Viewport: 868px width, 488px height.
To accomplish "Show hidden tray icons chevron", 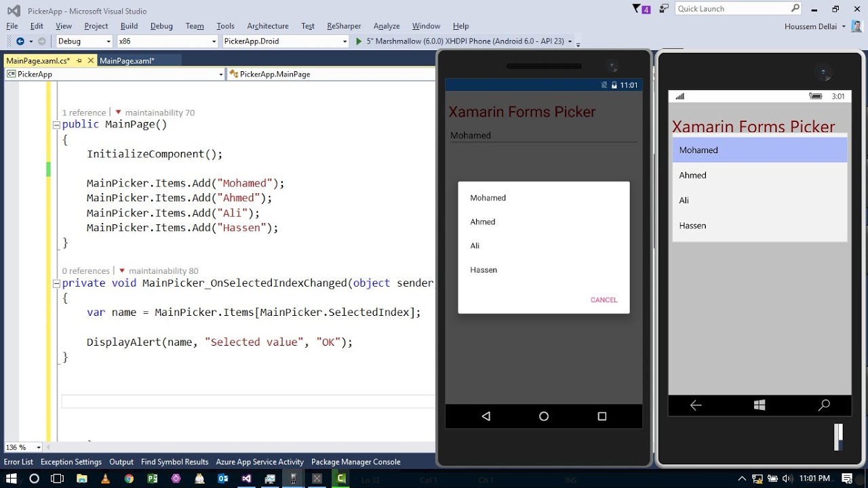I will click(743, 479).
